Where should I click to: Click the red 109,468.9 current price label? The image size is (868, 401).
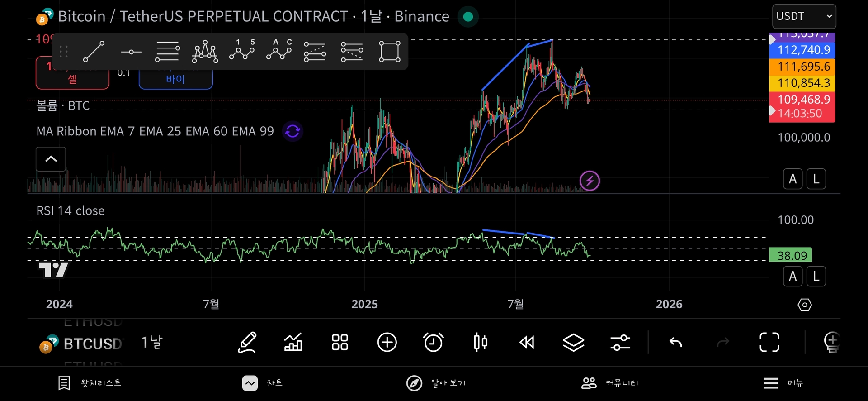click(x=802, y=107)
